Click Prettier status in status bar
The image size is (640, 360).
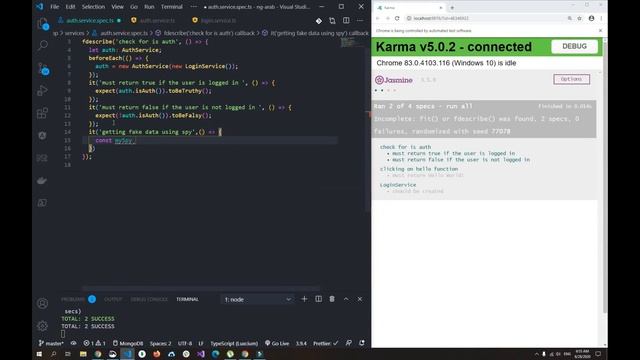click(x=326, y=343)
